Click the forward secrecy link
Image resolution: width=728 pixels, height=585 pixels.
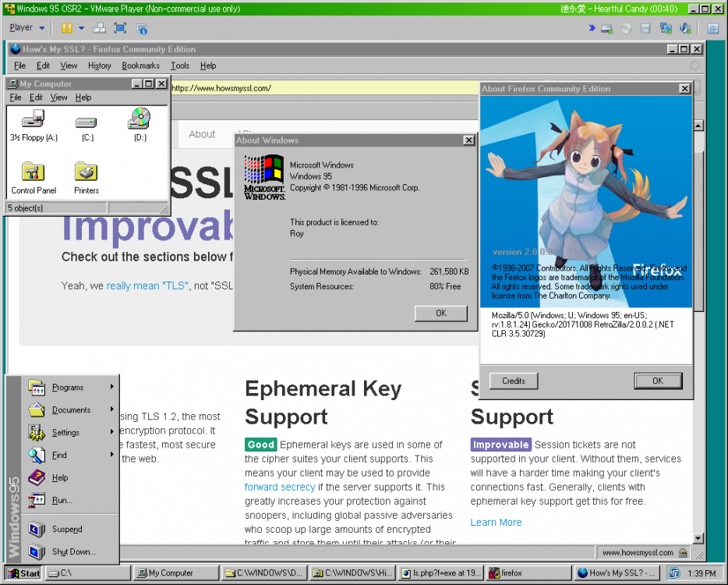(x=279, y=487)
